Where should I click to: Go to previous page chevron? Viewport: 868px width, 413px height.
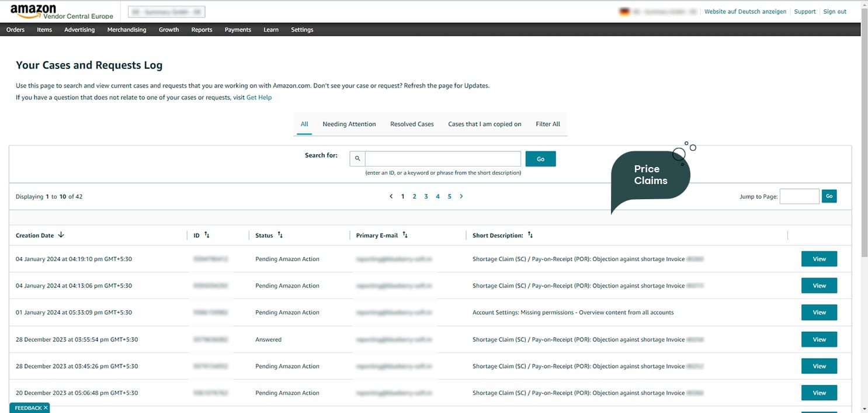(391, 197)
